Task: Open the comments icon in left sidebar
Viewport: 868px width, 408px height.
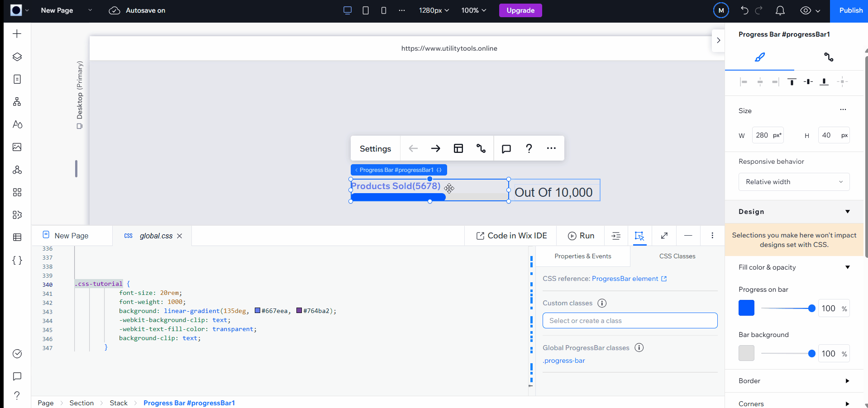Action: coord(17,376)
